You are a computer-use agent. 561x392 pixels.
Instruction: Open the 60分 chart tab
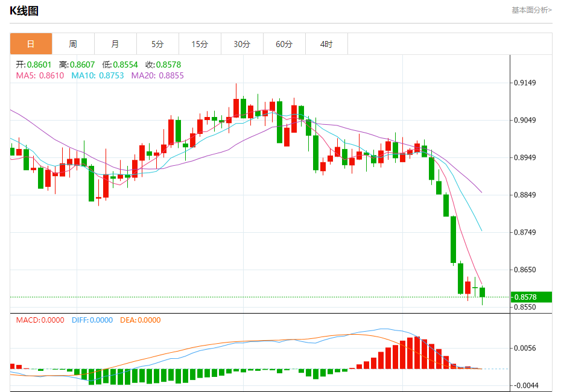click(285, 44)
